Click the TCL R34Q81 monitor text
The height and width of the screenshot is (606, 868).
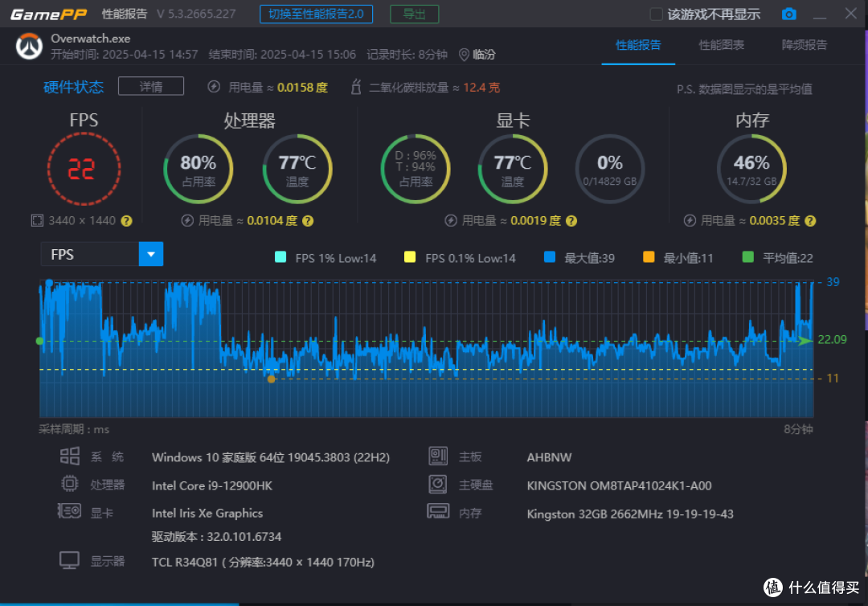(263, 563)
